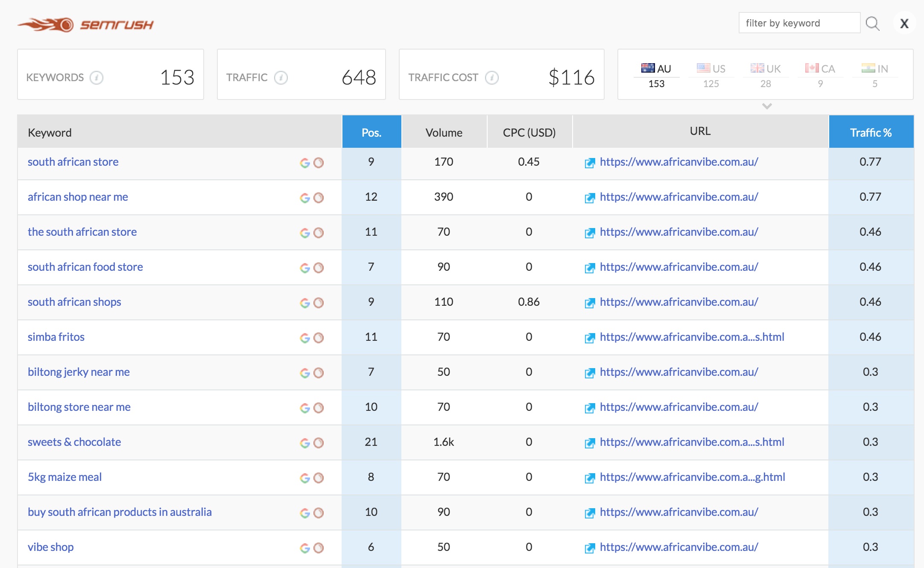924x568 pixels.
Task: Sort by the Volume column header
Action: (x=444, y=132)
